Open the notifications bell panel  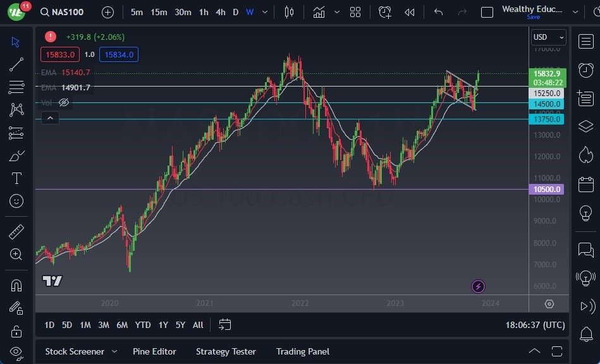[x=585, y=334]
